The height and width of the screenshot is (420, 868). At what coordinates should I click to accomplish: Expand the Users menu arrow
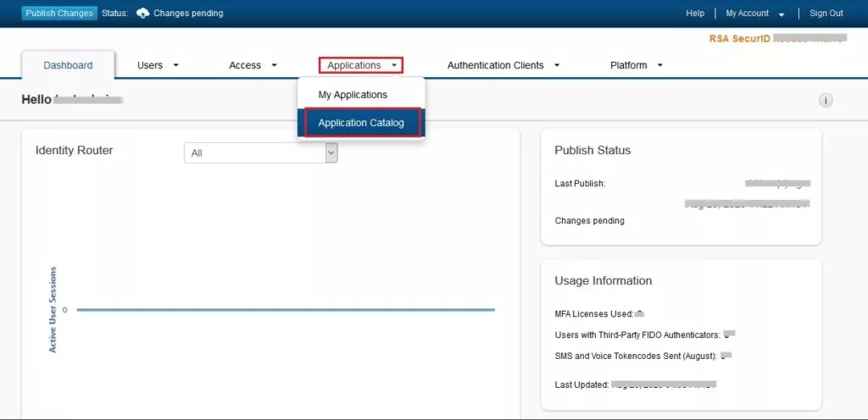pyautogui.click(x=176, y=65)
